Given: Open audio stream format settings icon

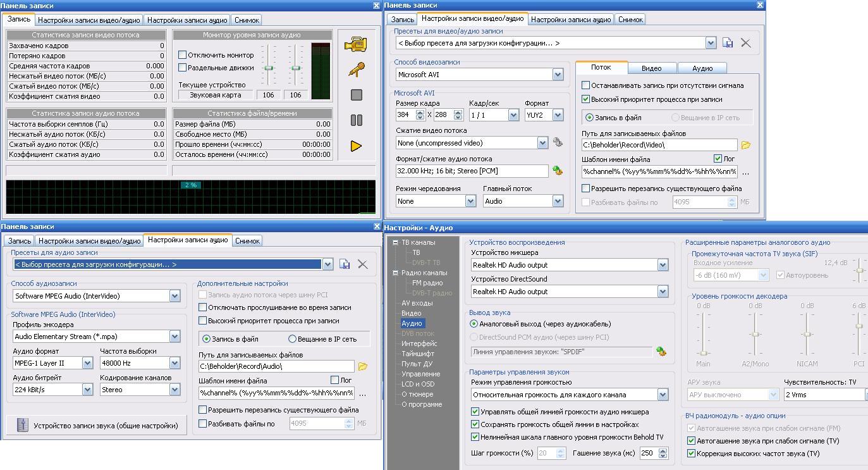Looking at the screenshot, I should (x=558, y=171).
